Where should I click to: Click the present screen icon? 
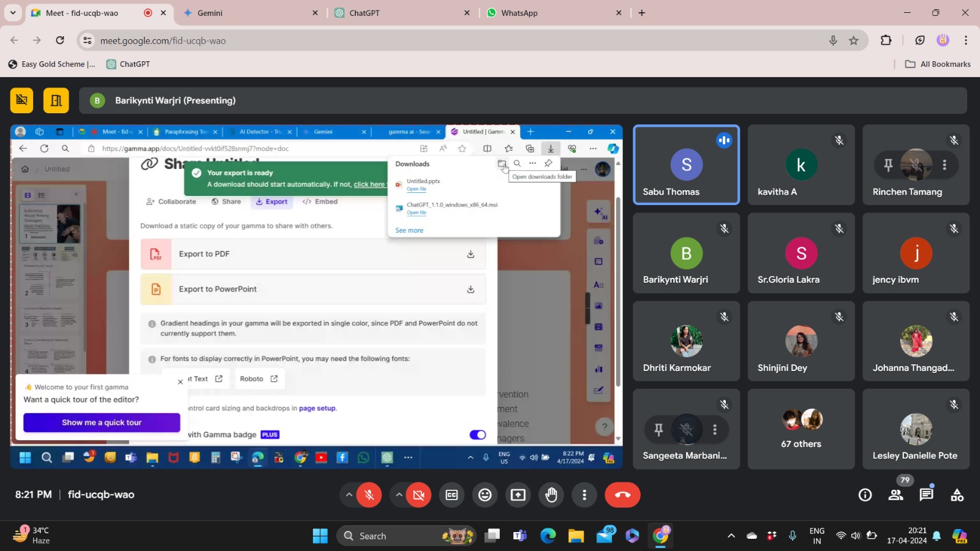pos(518,495)
